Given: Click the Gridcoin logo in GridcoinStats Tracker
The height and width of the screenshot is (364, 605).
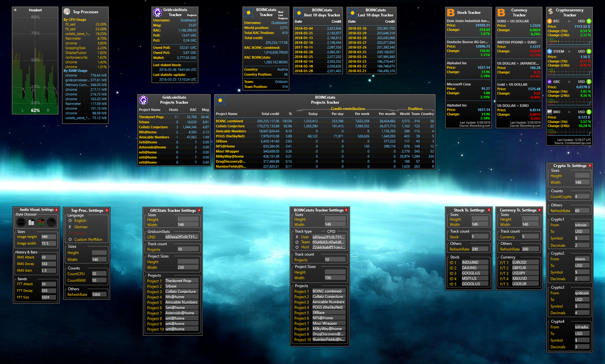Looking at the screenshot, I should click(x=157, y=12).
